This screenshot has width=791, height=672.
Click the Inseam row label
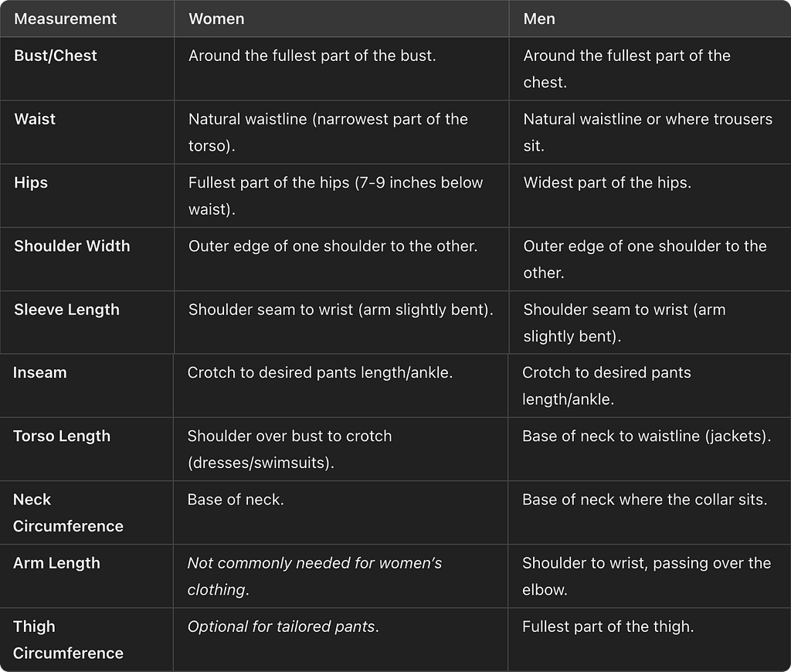point(40,373)
